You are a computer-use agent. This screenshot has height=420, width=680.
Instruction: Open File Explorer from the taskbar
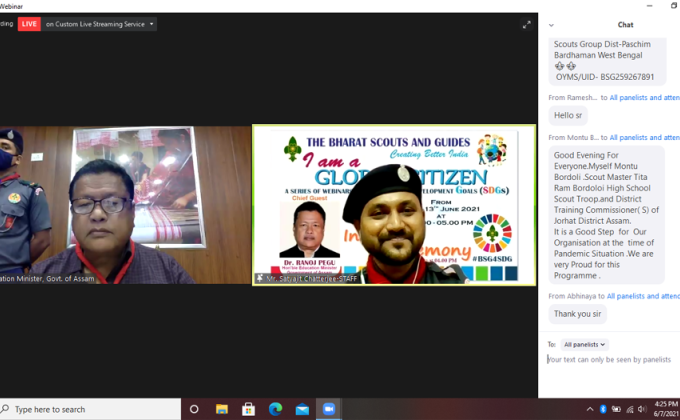click(x=222, y=409)
